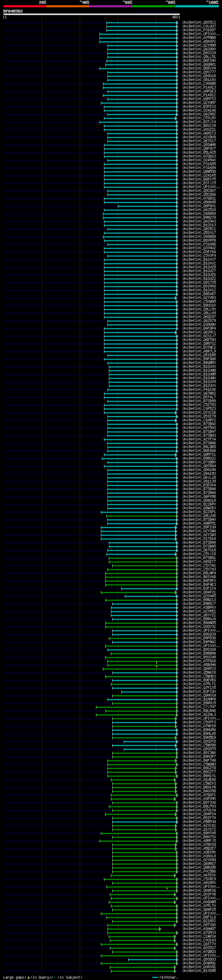Click the purple ~60% color legend segment
Screen dimensions: 222x980
(111, 6)
